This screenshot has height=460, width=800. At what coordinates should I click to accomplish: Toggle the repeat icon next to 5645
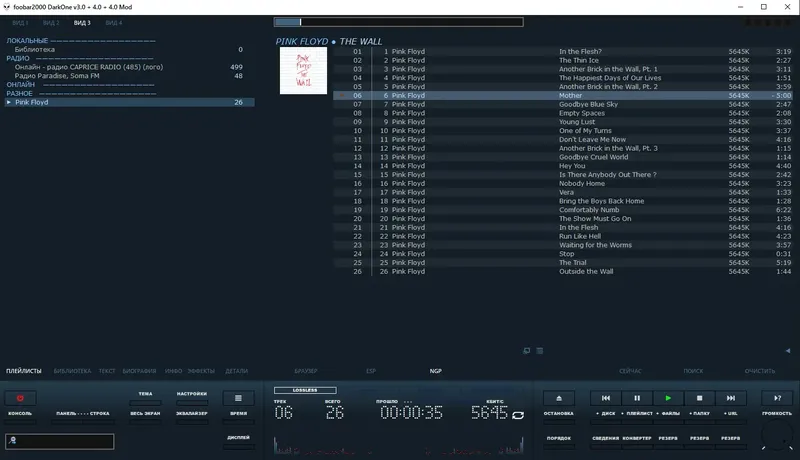tap(518, 415)
